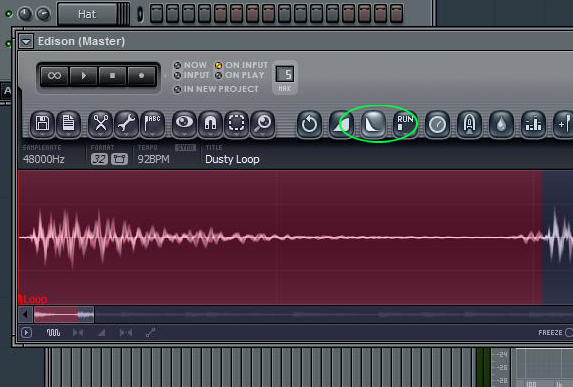Image resolution: width=573 pixels, height=387 pixels.
Task: Open the eye view options dropdown
Action: coord(185,124)
